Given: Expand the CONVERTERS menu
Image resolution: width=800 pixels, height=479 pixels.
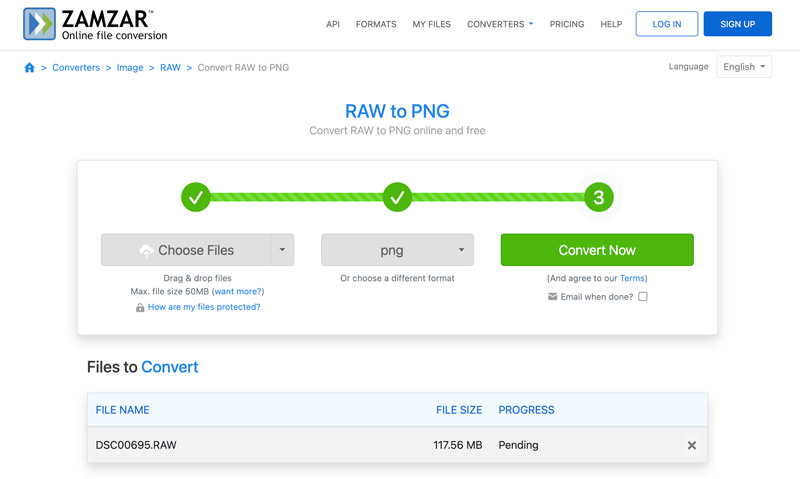Looking at the screenshot, I should coord(500,24).
